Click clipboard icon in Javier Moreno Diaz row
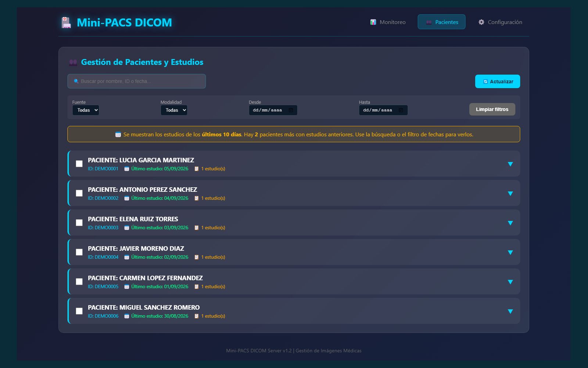The image size is (588, 368). 197,257
